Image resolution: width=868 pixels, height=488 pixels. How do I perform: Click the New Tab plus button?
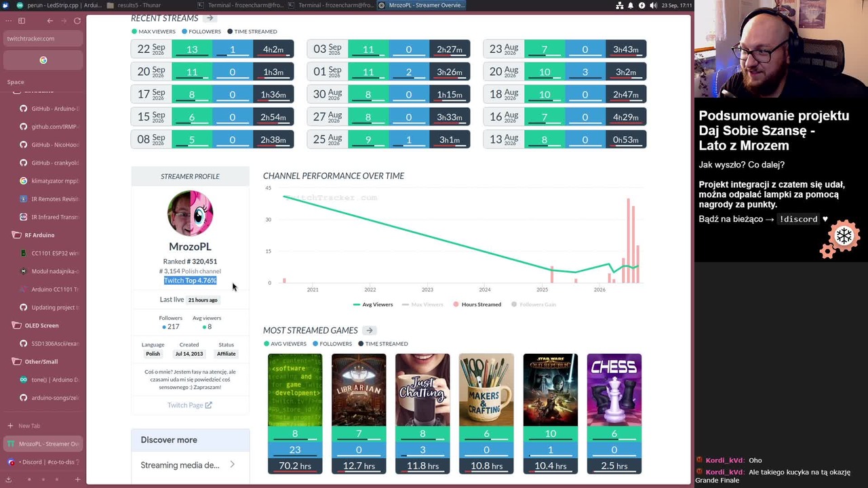pyautogui.click(x=10, y=426)
